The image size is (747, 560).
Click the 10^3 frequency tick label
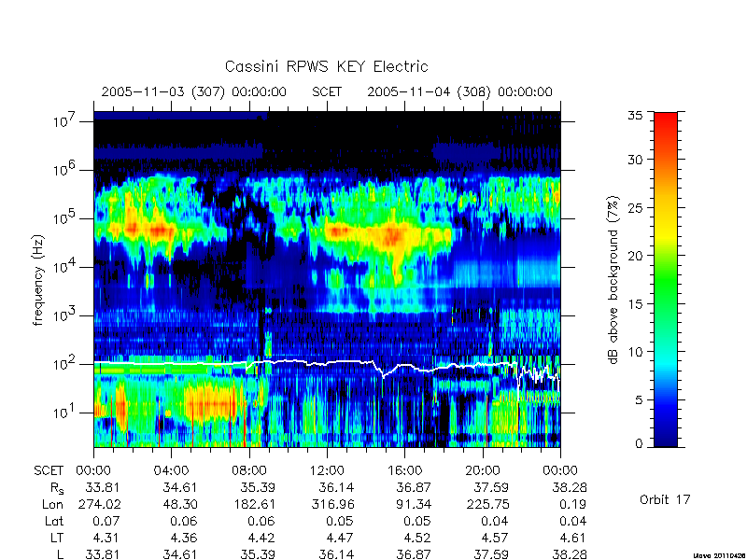(x=65, y=315)
